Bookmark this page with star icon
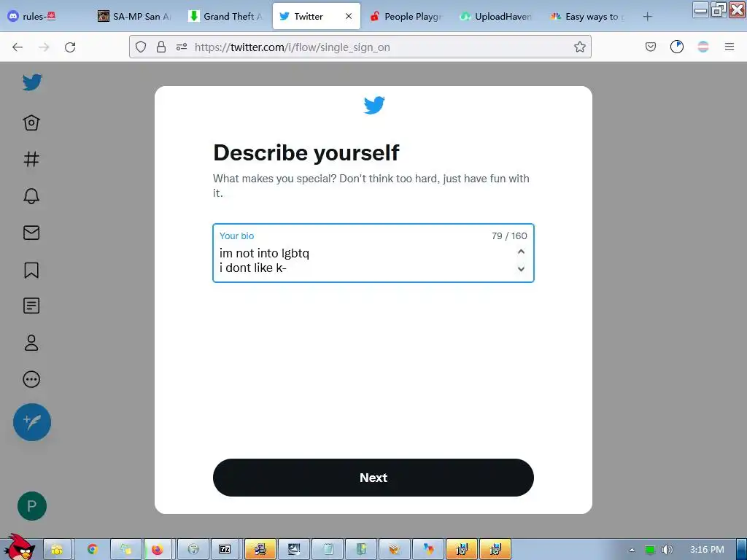747x560 pixels. point(579,47)
